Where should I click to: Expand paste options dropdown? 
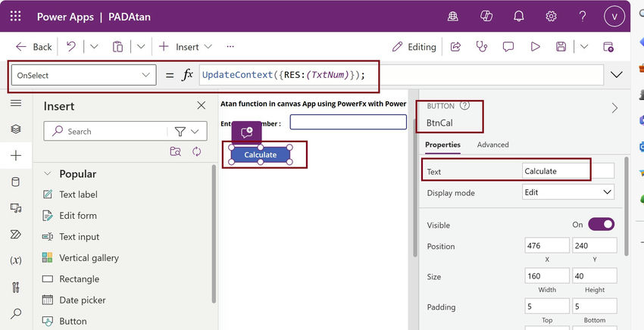pos(141,47)
